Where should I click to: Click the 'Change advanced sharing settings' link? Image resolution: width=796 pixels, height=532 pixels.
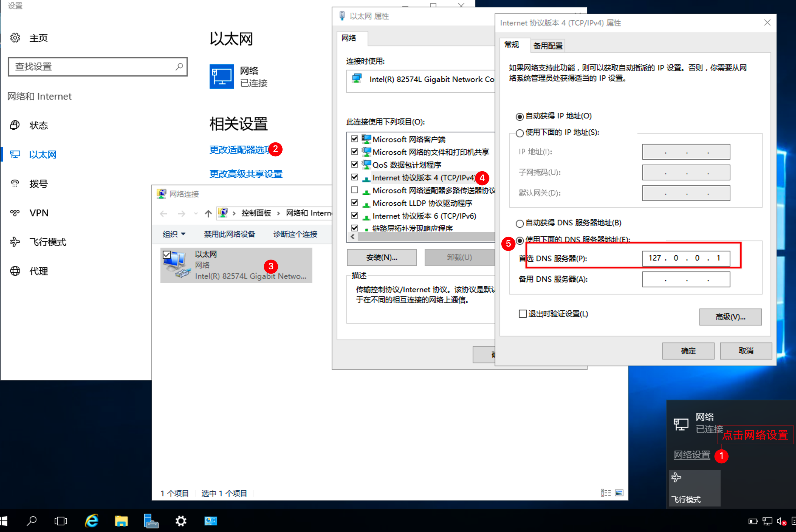(246, 174)
